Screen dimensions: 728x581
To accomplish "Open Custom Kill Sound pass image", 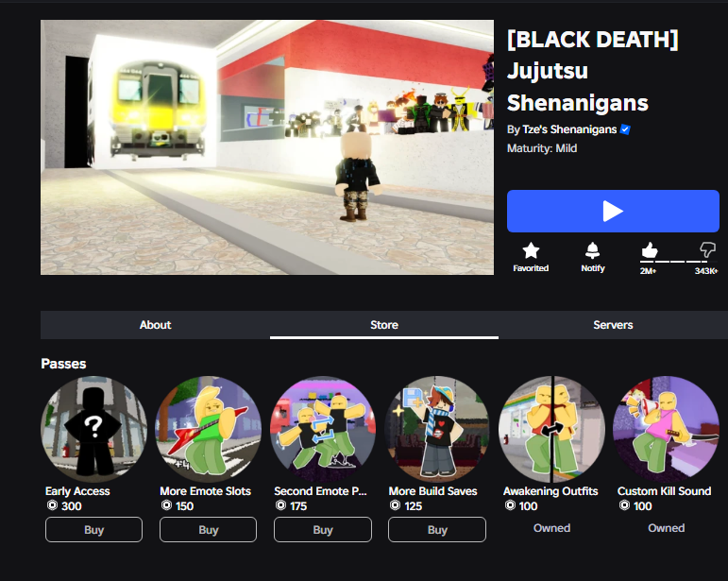I will click(666, 429).
